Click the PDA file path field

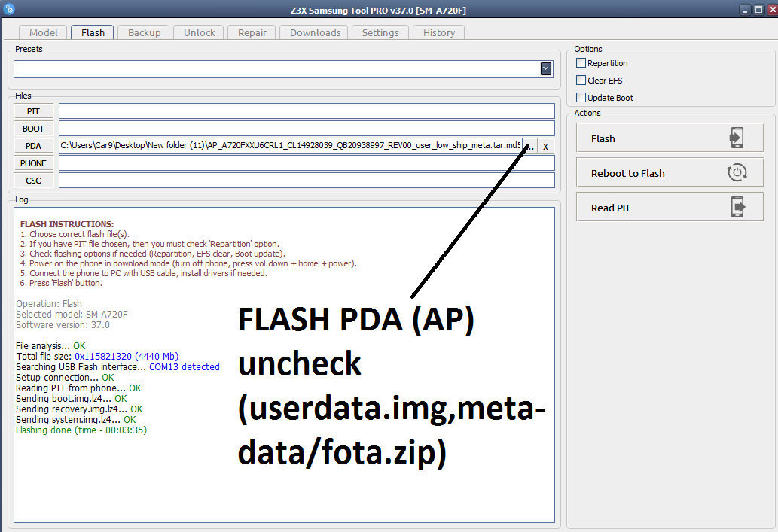click(290, 146)
